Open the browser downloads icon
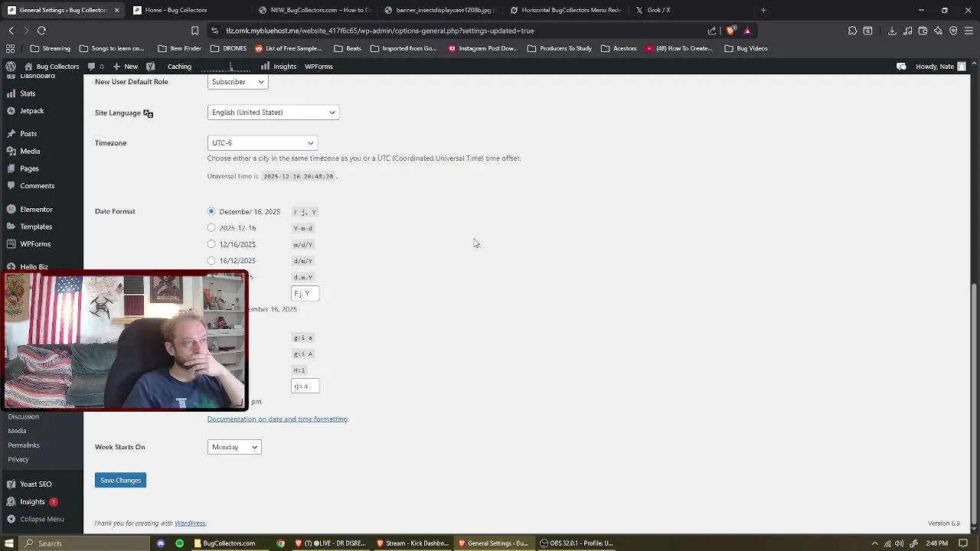The height and width of the screenshot is (551, 980). [x=892, y=31]
